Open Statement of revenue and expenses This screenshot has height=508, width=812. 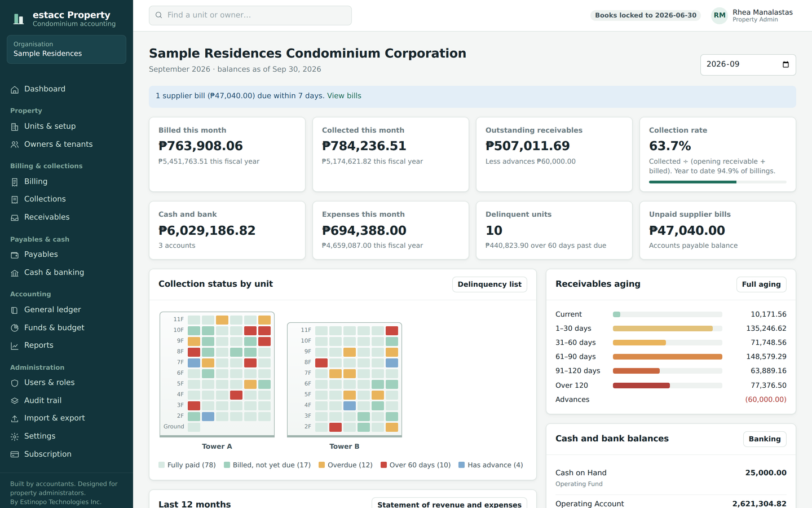pyautogui.click(x=449, y=503)
